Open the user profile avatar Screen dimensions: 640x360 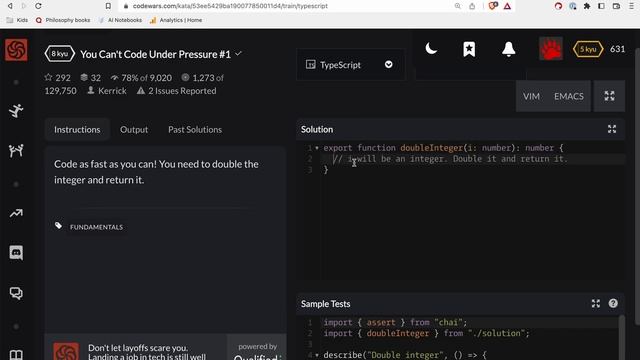pos(551,49)
